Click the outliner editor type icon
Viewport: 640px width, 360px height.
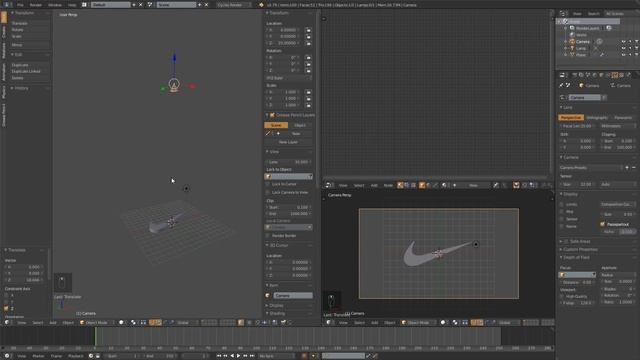(x=563, y=13)
